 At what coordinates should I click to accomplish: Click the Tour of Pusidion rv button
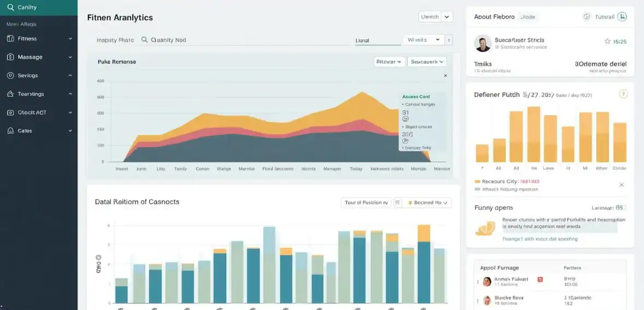click(x=366, y=202)
